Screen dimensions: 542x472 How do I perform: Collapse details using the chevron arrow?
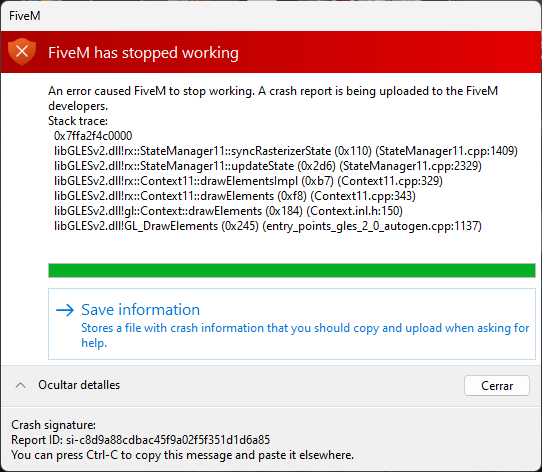(20, 385)
